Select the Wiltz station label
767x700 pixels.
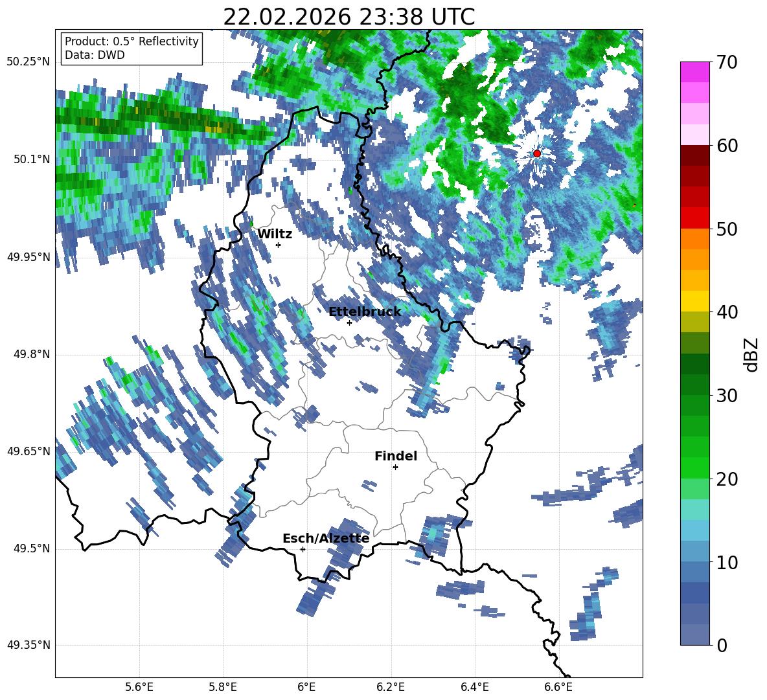point(275,234)
